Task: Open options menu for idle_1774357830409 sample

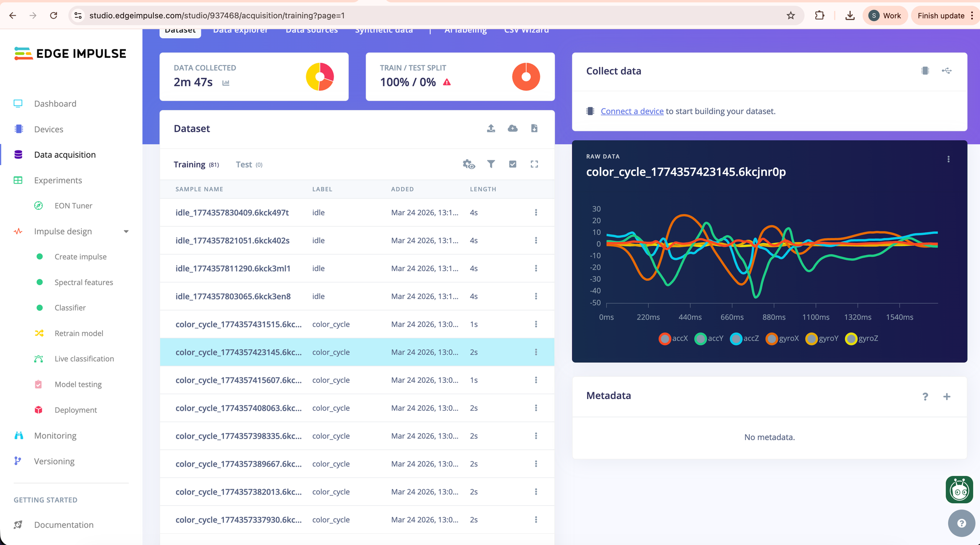Action: click(x=536, y=213)
